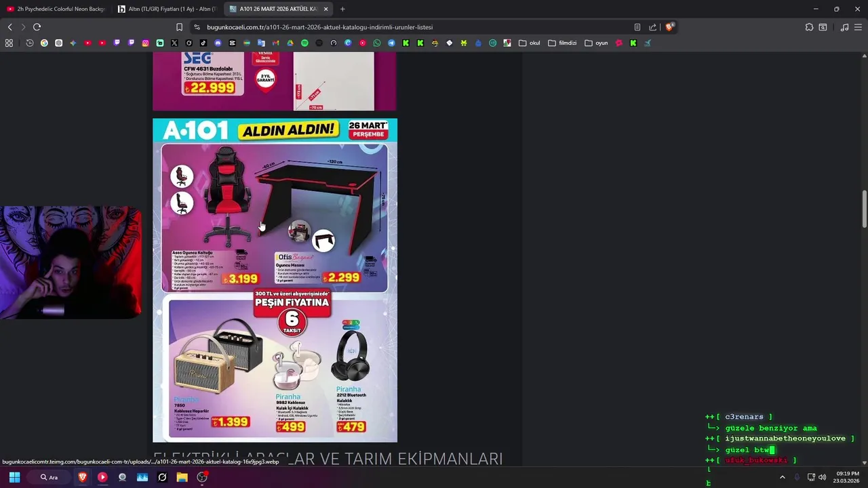Go back to the previous page

click(9, 27)
